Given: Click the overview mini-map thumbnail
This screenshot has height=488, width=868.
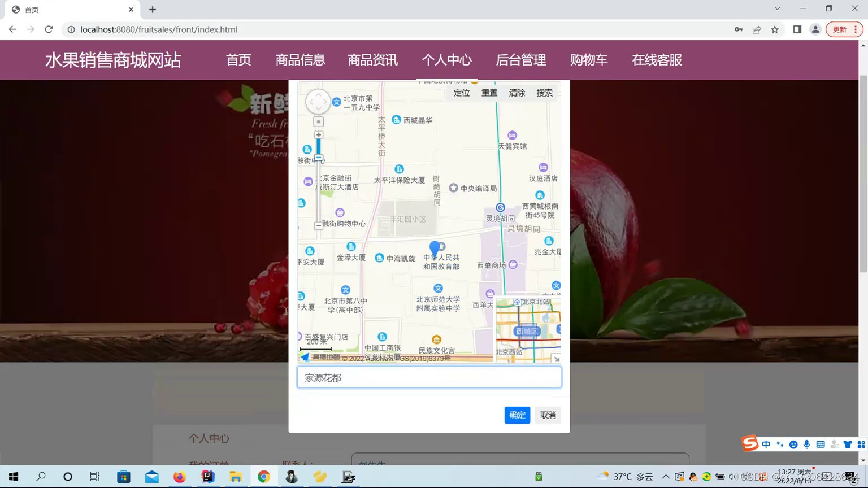Looking at the screenshot, I should click(x=528, y=330).
